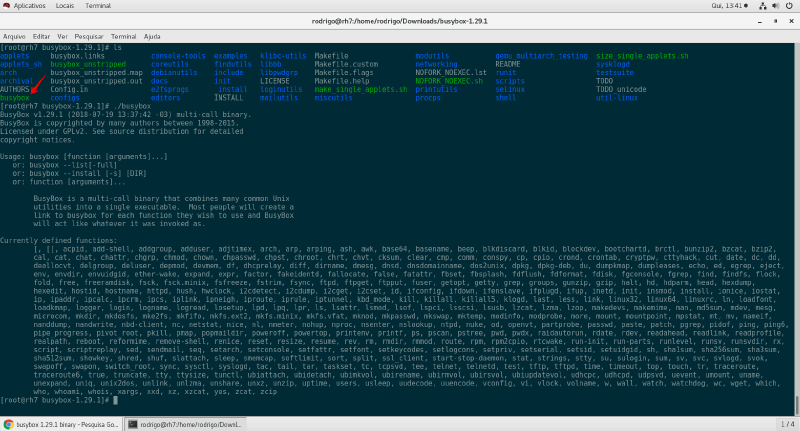Click the workspace switcher showing 1 / 4
The image size is (800, 431).
pyautogui.click(x=784, y=425)
